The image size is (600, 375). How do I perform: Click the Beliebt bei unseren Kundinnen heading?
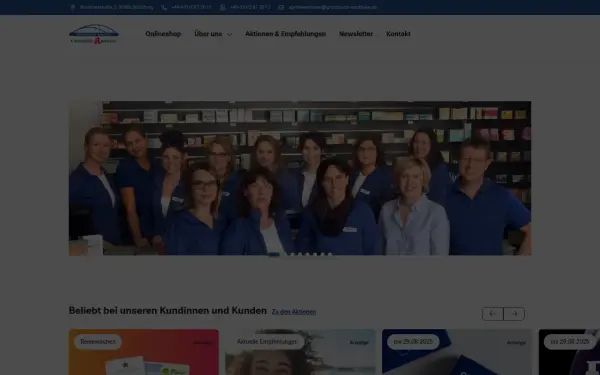click(168, 310)
